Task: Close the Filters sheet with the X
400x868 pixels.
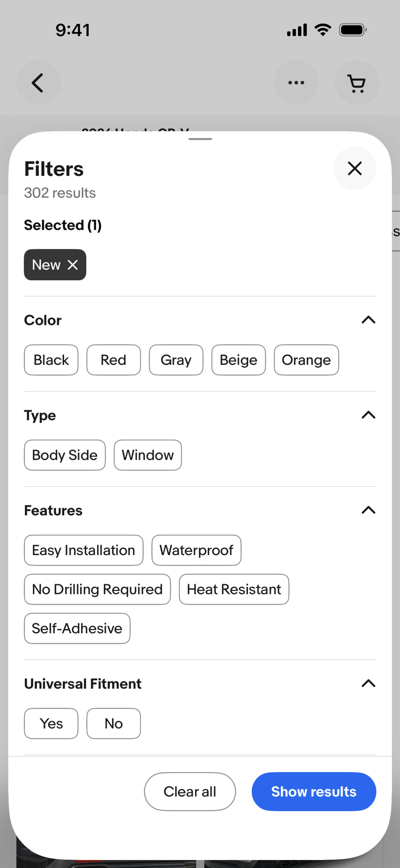Action: [355, 169]
